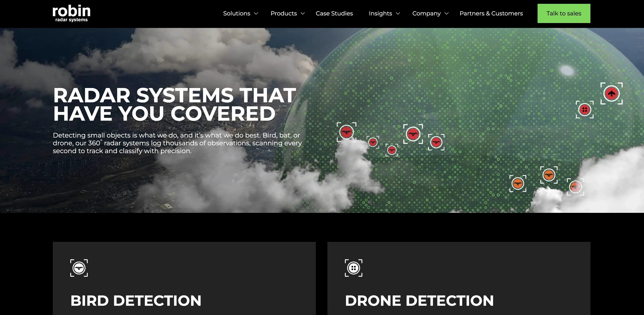Open the Drone Detection heading link
Viewport: 644px width, 315px height.
(419, 300)
